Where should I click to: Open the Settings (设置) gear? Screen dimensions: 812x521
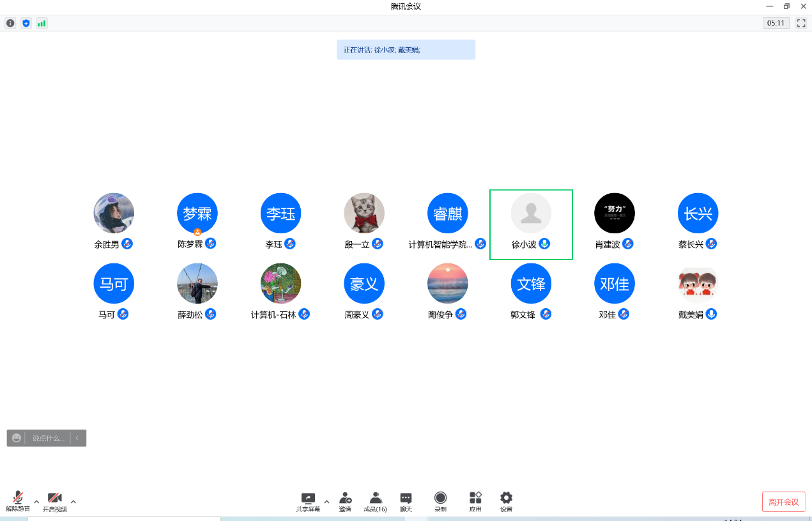[x=506, y=501]
